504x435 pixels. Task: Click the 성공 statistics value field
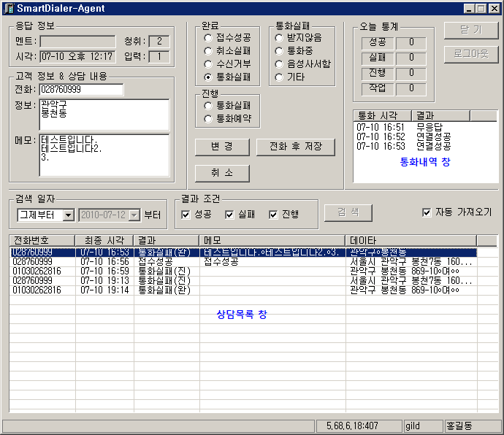411,43
